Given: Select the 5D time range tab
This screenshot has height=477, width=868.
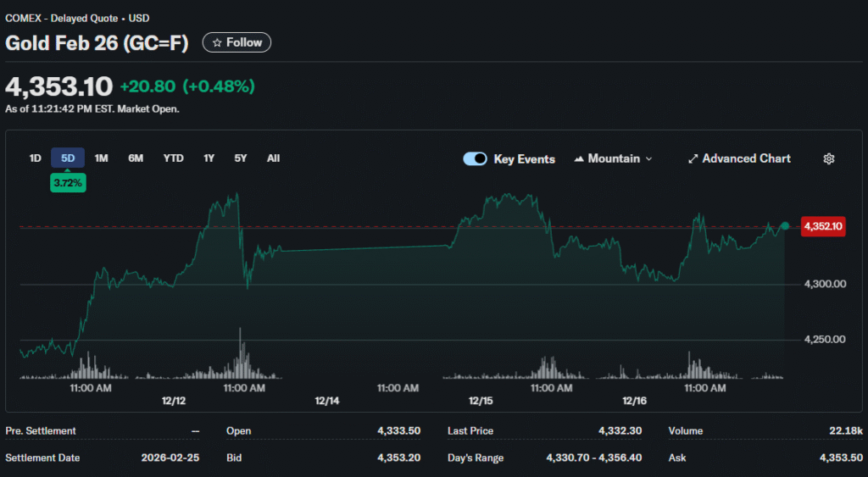Looking at the screenshot, I should pos(68,158).
